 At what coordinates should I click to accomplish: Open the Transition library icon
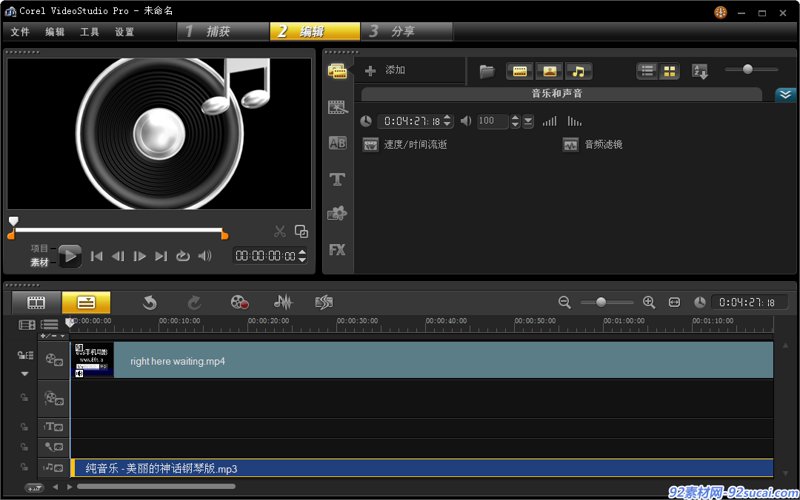tap(337, 143)
